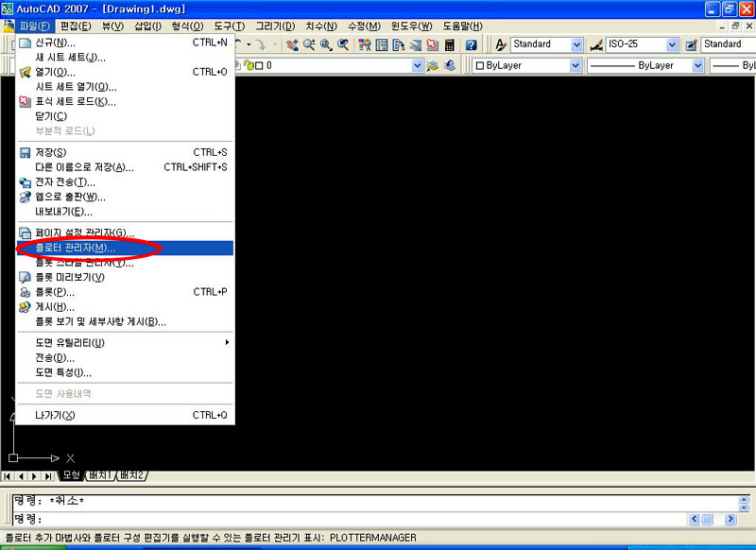This screenshot has height=550, width=756.
Task: Expand the 도면 유틸리티(U) submenu
Action: [x=126, y=343]
